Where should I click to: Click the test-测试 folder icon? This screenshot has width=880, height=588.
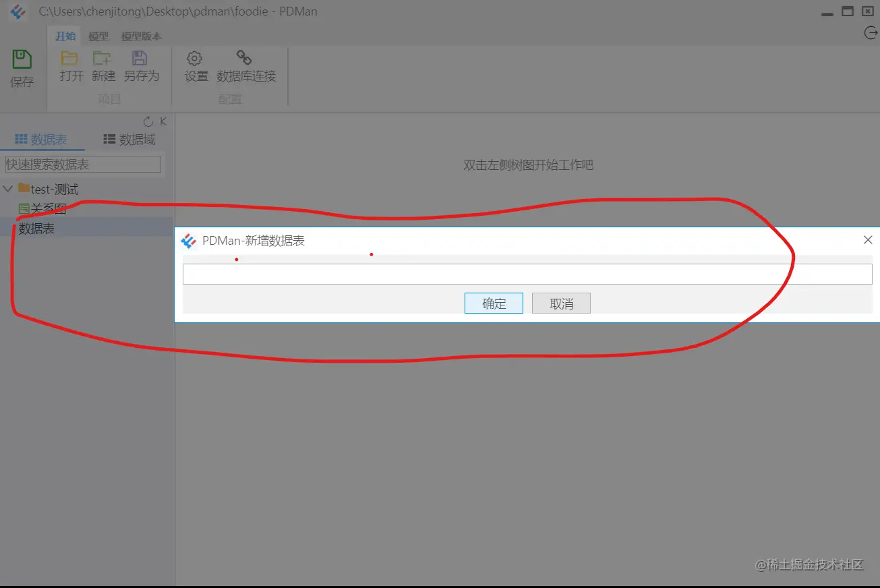24,188
